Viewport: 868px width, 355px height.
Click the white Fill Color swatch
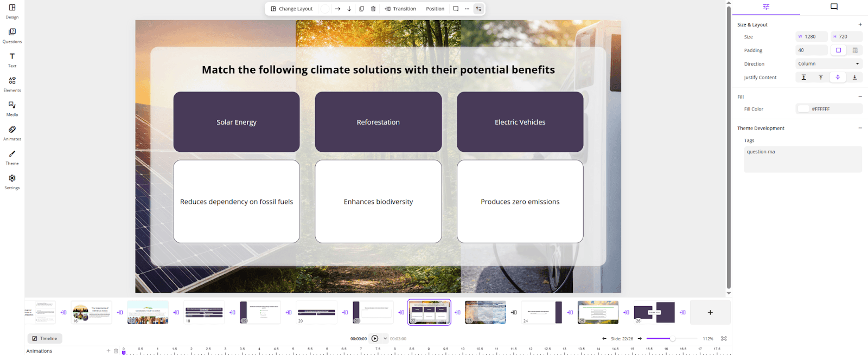(x=803, y=109)
